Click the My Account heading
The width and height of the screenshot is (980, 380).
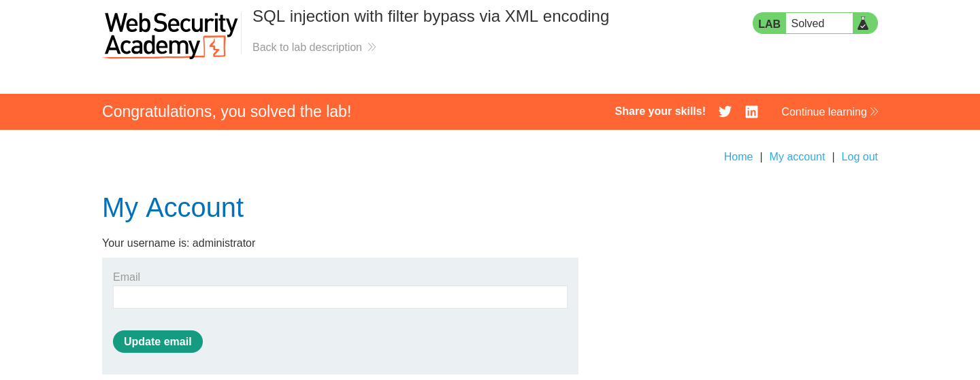(173, 207)
